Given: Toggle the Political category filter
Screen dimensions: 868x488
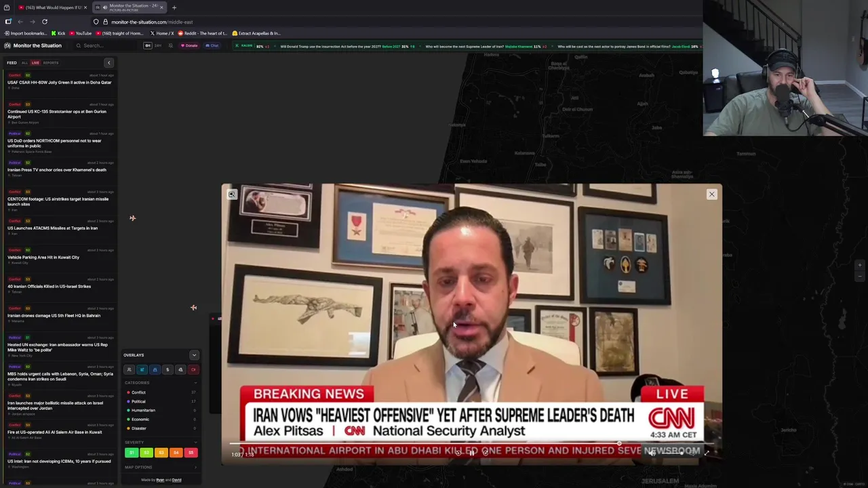Looking at the screenshot, I should point(161,401).
